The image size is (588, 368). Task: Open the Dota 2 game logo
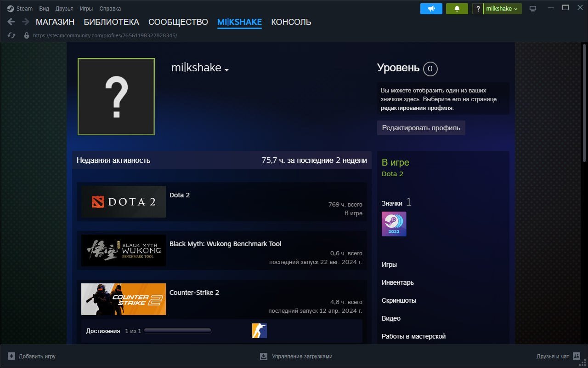tap(124, 201)
